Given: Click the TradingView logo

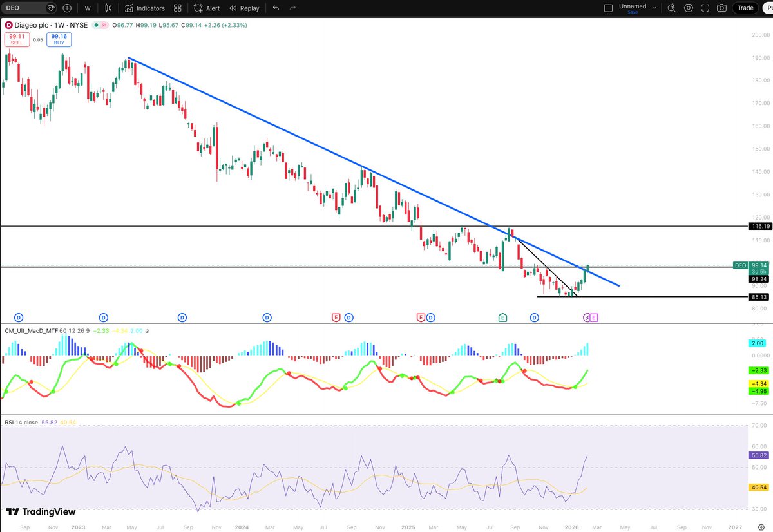Looking at the screenshot, I should [x=41, y=511].
